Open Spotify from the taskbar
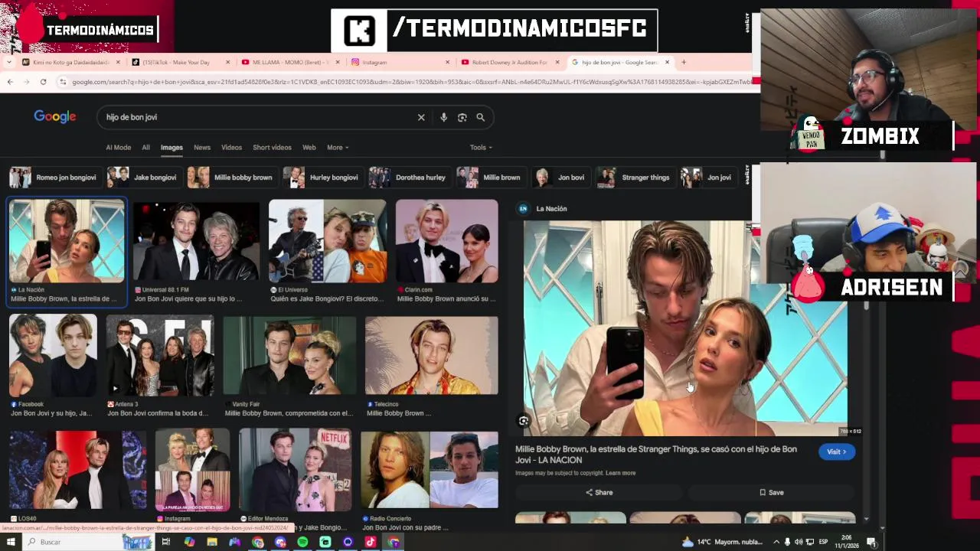 click(x=302, y=542)
